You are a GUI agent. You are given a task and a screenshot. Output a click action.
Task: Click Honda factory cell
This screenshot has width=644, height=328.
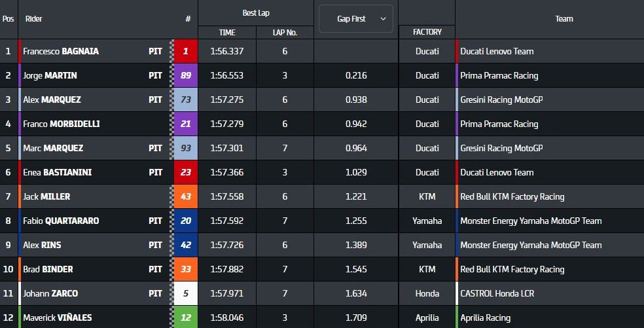click(x=427, y=294)
